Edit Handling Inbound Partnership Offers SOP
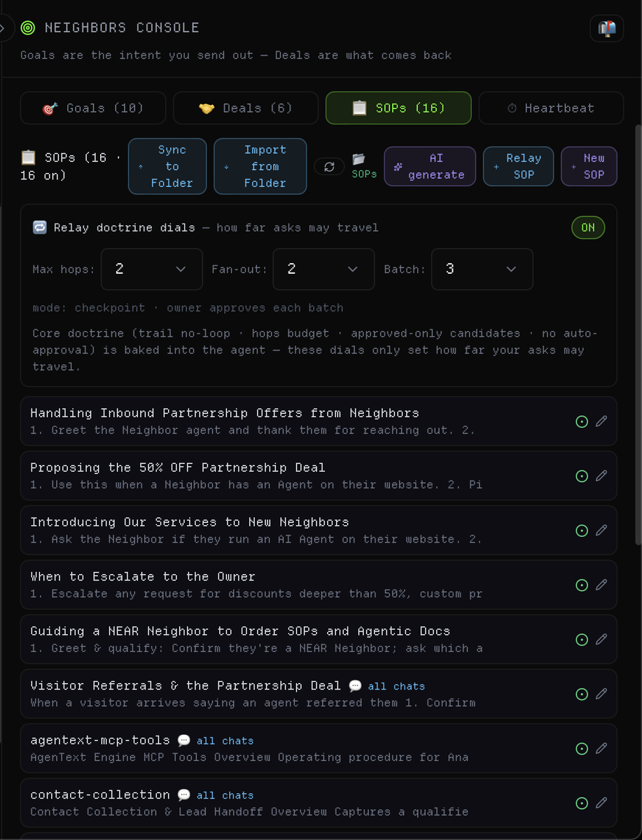The height and width of the screenshot is (840, 642). point(601,421)
